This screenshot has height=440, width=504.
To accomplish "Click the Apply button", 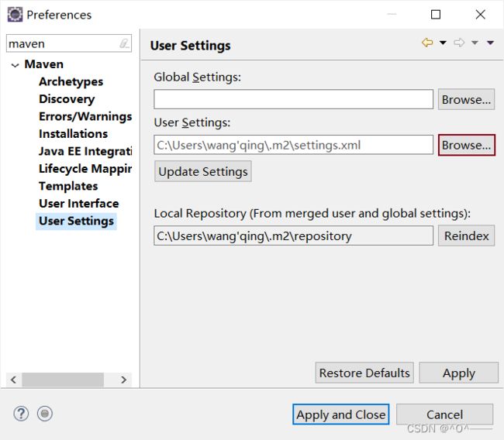I will [459, 373].
